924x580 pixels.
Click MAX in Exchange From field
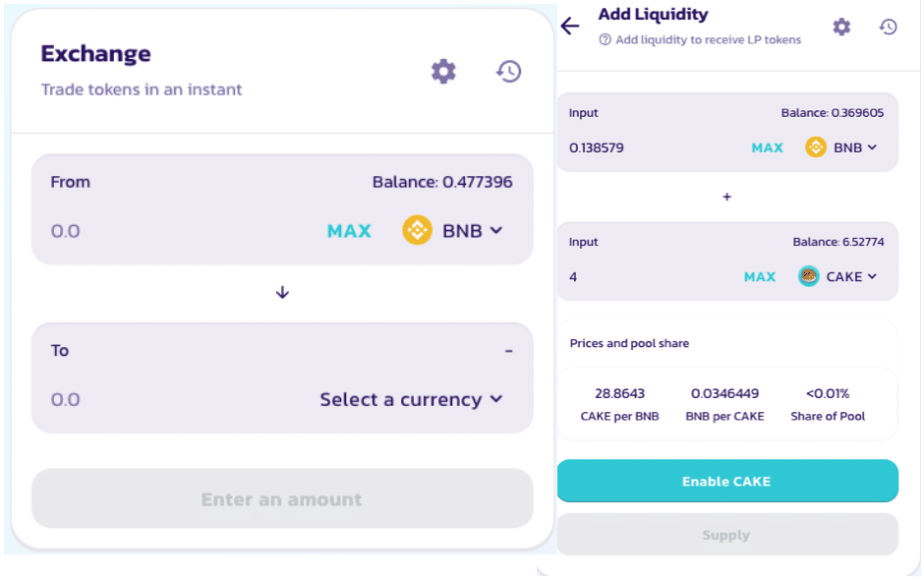[x=349, y=231]
